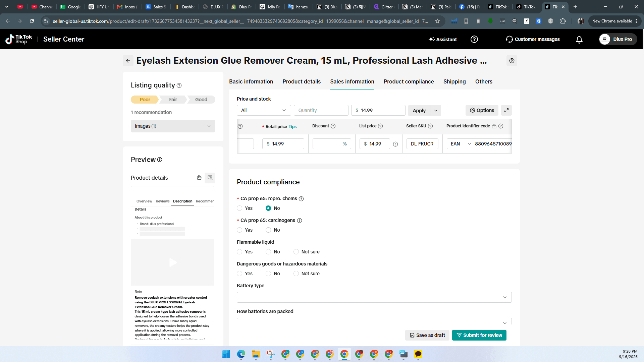Expand the price table to fullscreen
The width and height of the screenshot is (644, 362).
click(506, 110)
